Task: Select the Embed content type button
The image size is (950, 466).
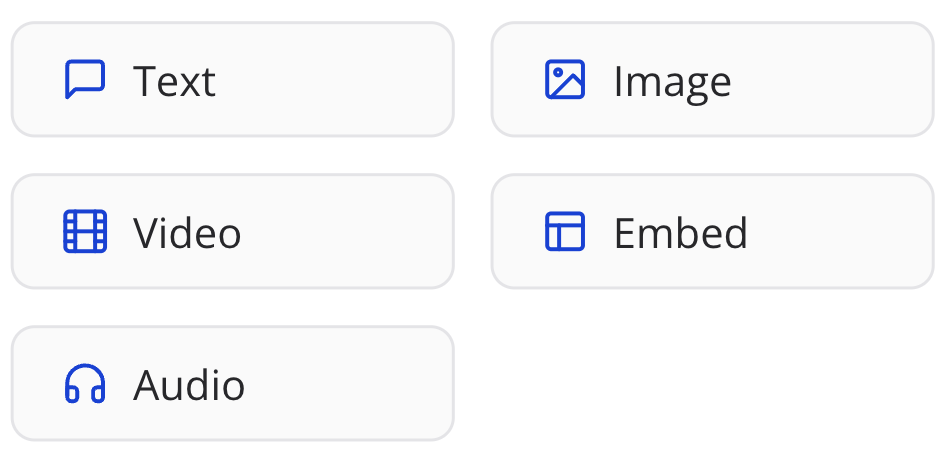Action: click(x=712, y=232)
